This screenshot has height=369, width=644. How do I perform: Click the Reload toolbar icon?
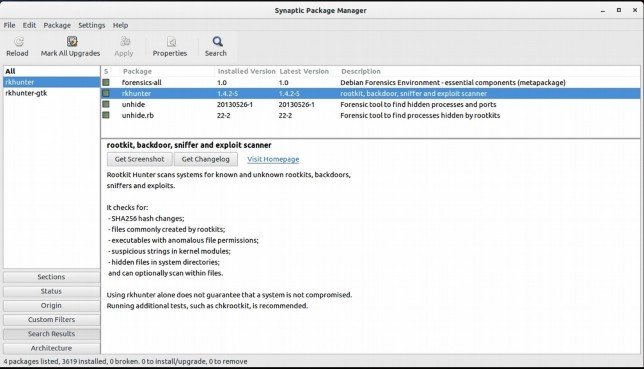pos(18,42)
